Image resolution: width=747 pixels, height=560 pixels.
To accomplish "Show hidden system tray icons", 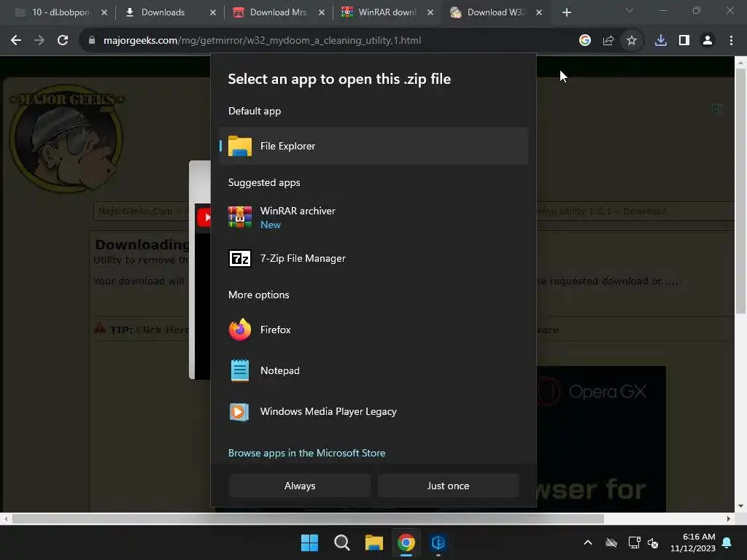I will (588, 542).
